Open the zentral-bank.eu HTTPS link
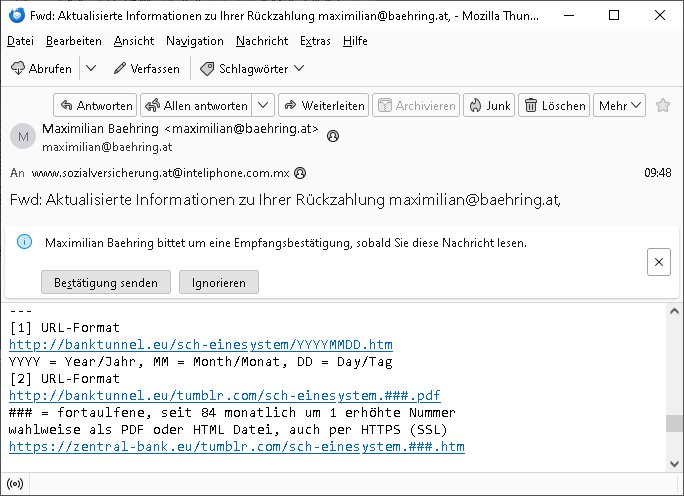Screen dimensions: 684x496 coord(236,447)
